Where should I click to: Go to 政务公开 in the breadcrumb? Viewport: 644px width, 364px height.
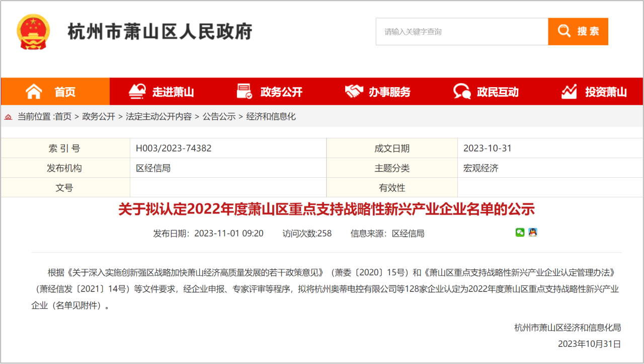click(x=99, y=117)
